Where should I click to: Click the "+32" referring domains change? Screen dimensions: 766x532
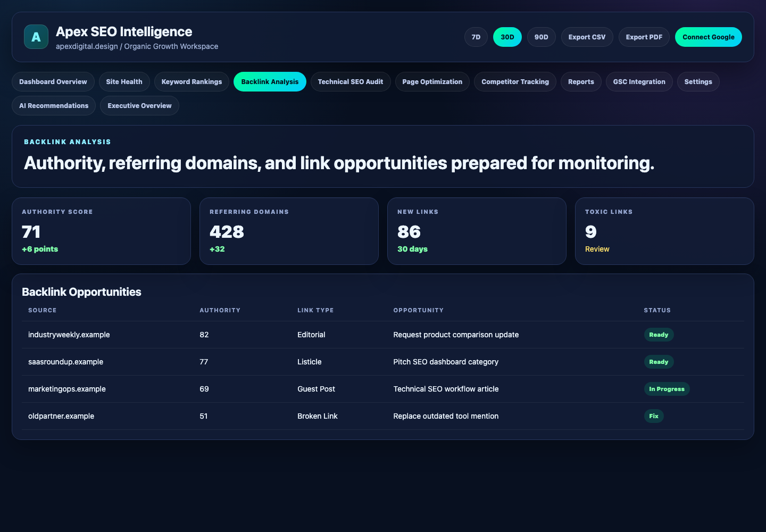tap(217, 249)
